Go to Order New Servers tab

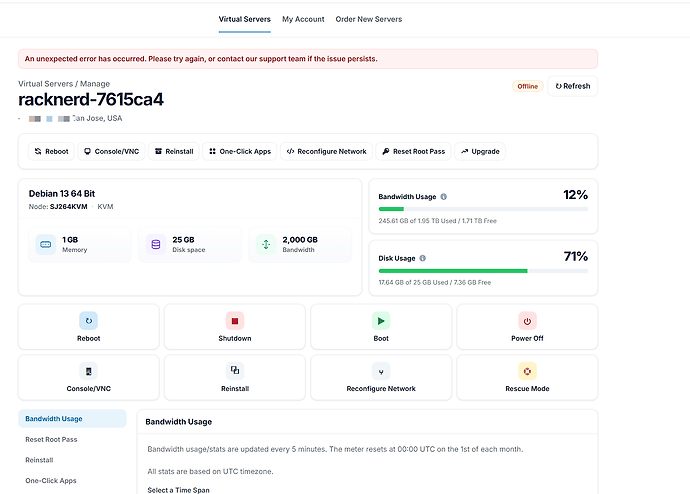[369, 19]
